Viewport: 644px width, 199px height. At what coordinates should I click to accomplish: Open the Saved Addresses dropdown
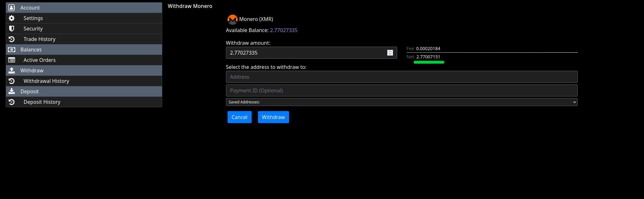coord(402,102)
